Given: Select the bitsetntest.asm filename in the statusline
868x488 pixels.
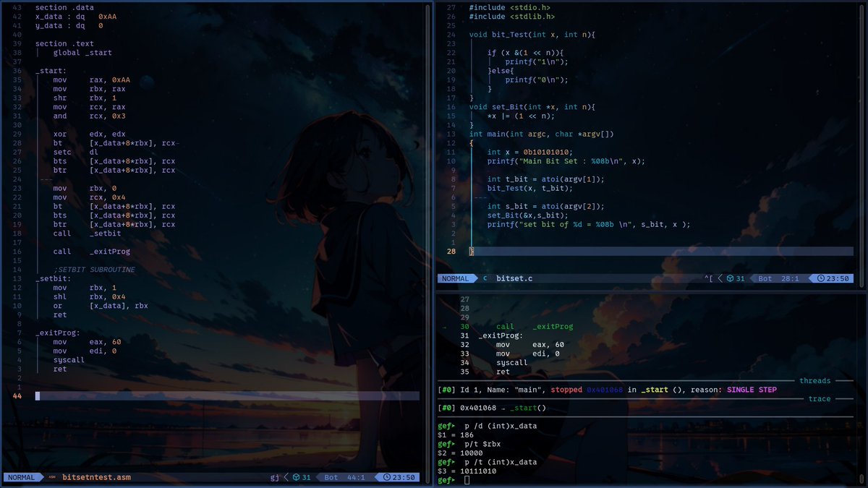Looking at the screenshot, I should pos(97,477).
